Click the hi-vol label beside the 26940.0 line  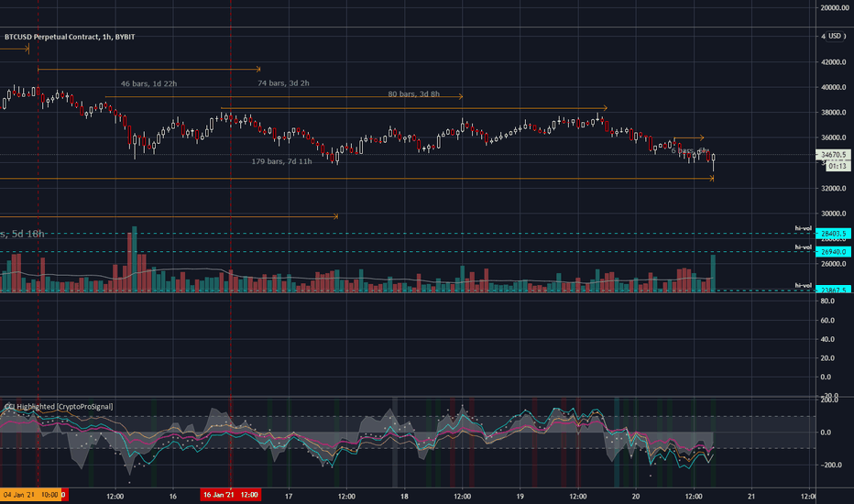click(x=803, y=247)
